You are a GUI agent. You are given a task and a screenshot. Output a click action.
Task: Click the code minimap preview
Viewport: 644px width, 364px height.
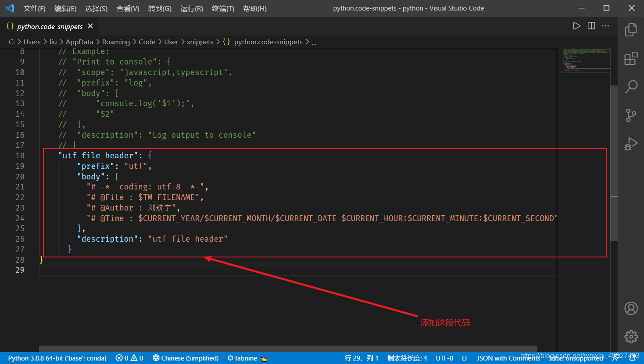tap(586, 60)
